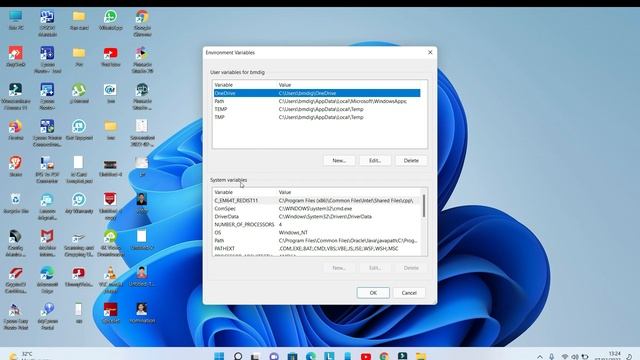
Task: Open the Microsoft Edge desktop shortcut
Action: point(47,279)
